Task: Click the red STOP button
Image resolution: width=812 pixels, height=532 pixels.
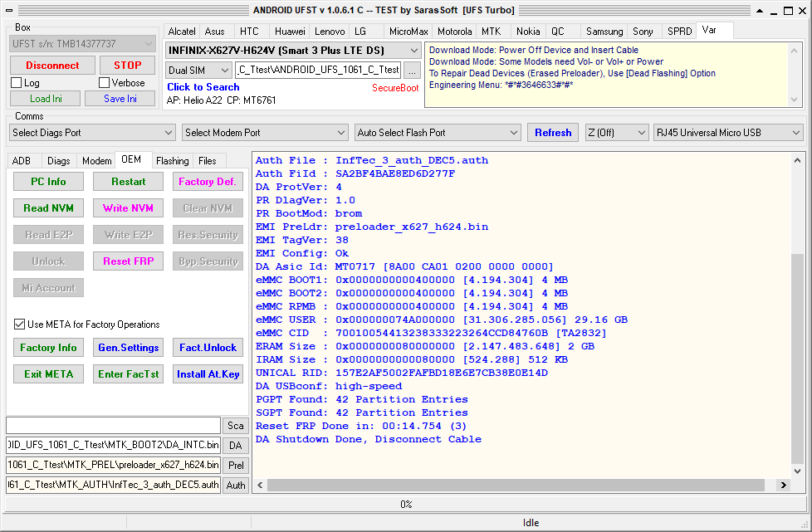Action: [127, 66]
